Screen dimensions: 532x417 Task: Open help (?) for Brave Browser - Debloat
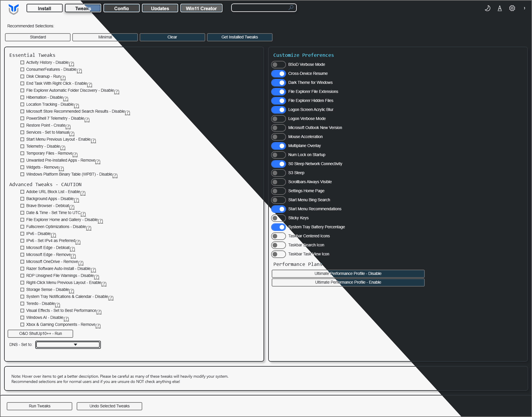click(x=72, y=207)
